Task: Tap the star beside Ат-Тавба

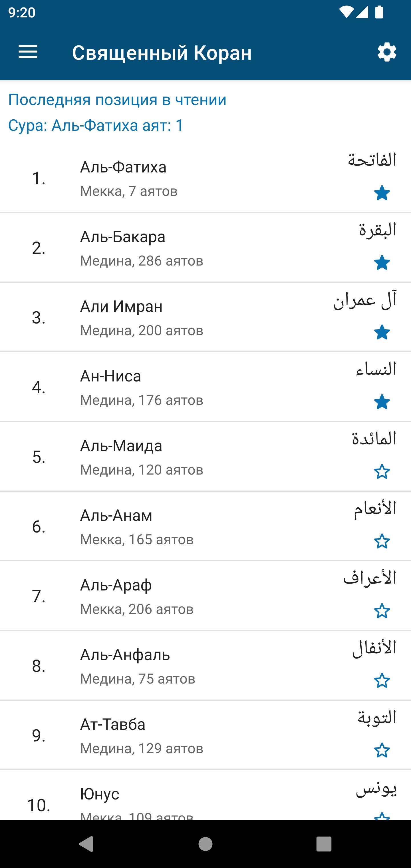Action: (382, 750)
